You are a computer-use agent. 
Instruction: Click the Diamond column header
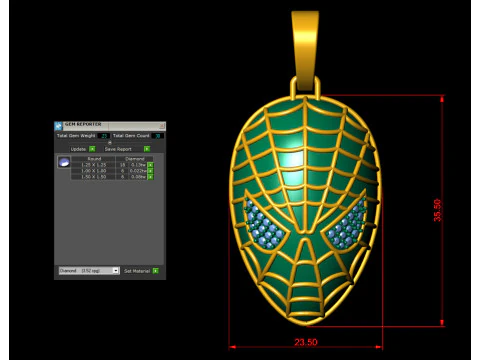tap(135, 159)
